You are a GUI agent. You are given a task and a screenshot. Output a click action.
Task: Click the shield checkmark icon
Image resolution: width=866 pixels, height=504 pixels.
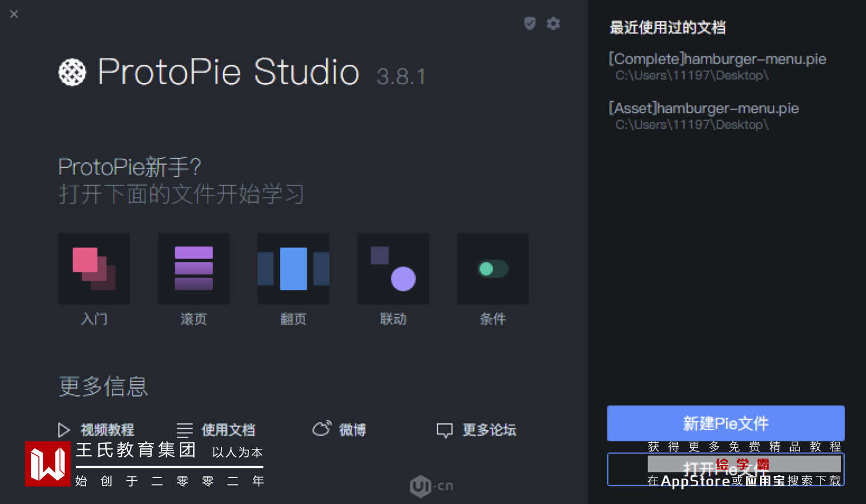click(530, 23)
